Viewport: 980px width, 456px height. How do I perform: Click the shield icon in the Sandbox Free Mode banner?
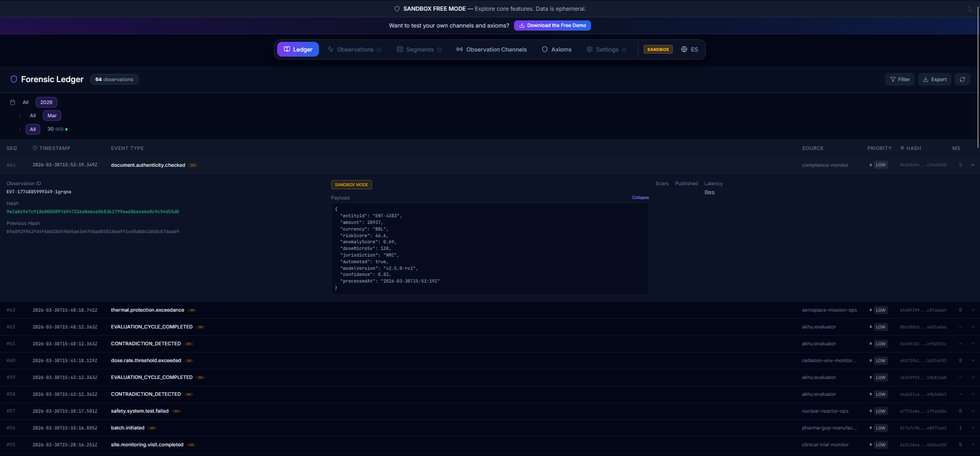tap(397, 9)
